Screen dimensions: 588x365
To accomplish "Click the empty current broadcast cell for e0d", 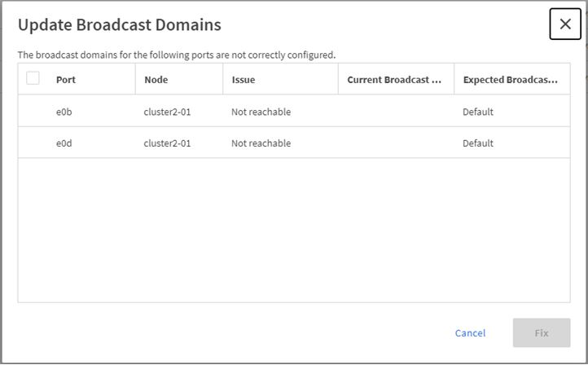I will click(396, 143).
